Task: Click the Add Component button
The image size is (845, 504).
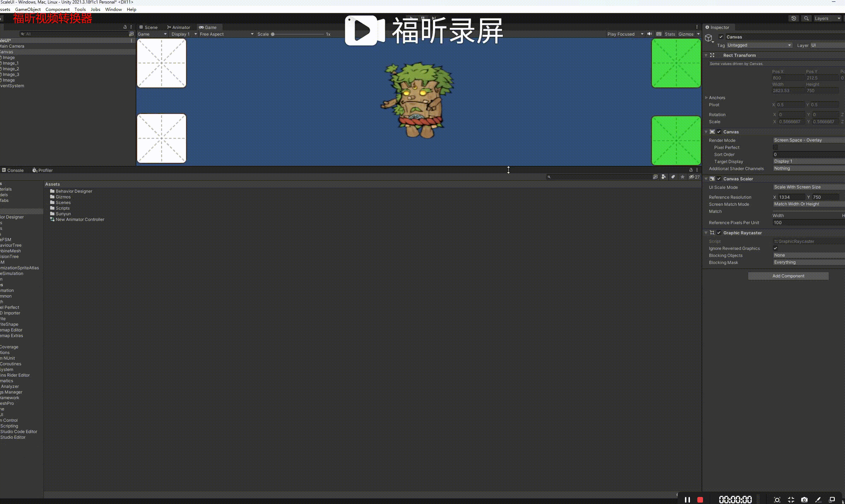Action: coord(788,276)
